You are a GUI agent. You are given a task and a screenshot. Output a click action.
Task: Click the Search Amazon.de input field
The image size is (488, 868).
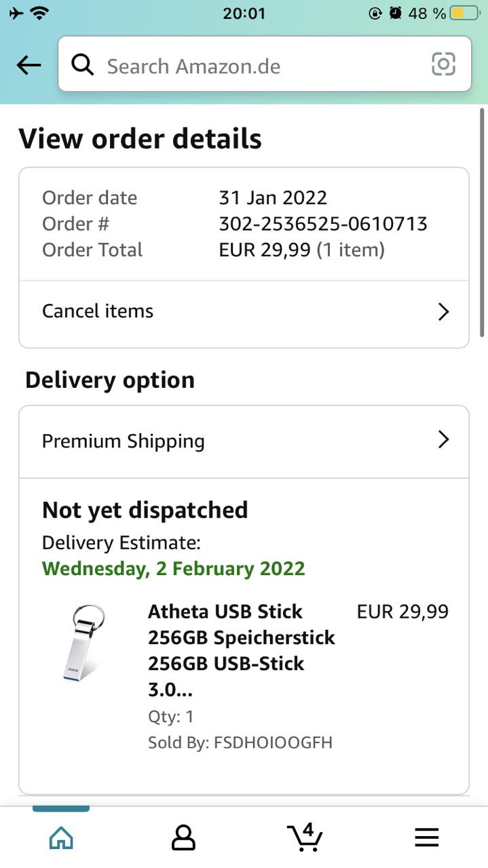point(258,66)
